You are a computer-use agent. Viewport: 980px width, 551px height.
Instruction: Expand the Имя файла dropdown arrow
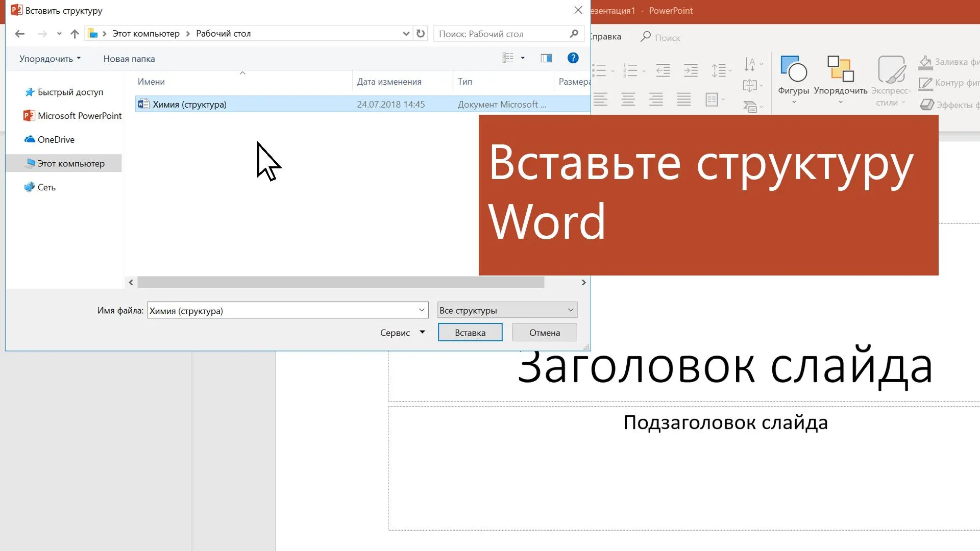[422, 310]
